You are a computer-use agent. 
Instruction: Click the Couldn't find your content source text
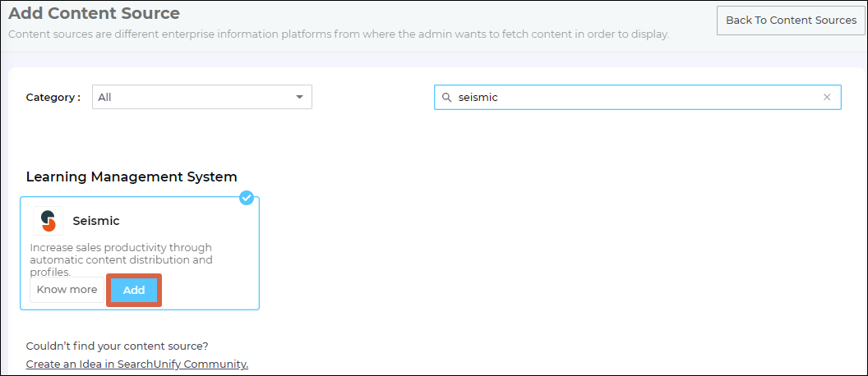pos(117,346)
